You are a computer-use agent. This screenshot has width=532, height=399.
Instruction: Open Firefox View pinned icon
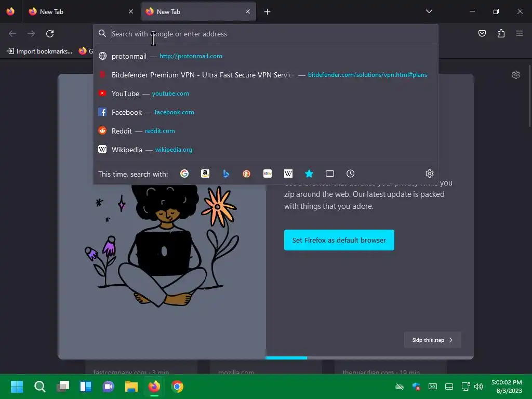tap(10, 11)
